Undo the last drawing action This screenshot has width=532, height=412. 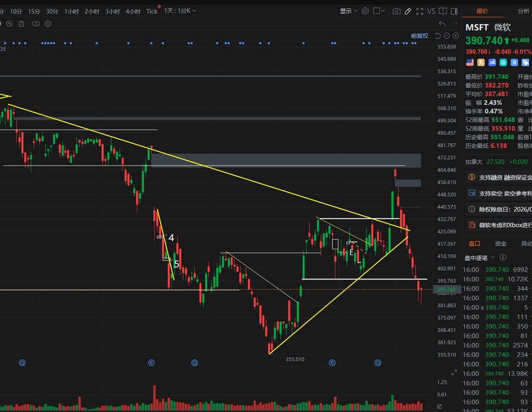click(x=442, y=23)
